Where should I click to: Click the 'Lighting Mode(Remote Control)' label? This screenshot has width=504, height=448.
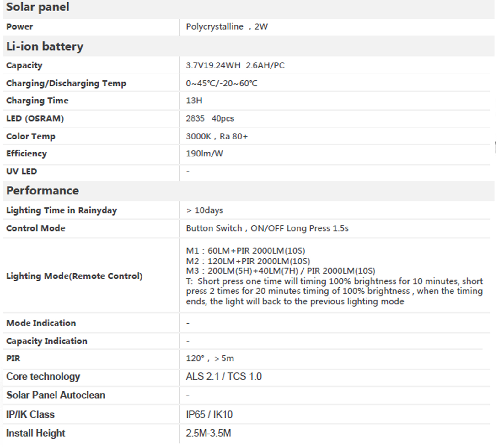[74, 276]
